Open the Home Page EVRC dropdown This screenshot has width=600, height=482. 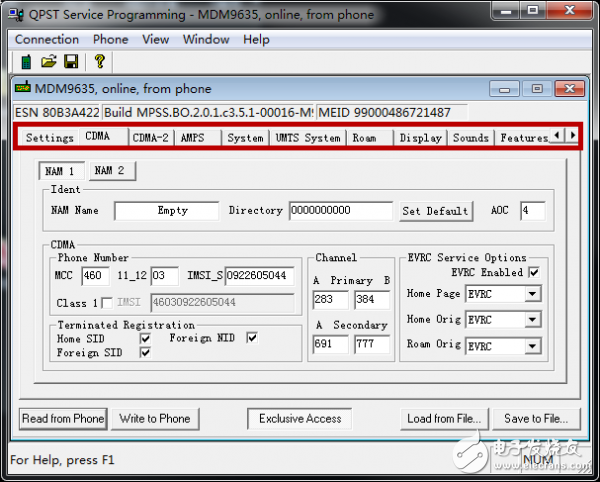click(532, 294)
